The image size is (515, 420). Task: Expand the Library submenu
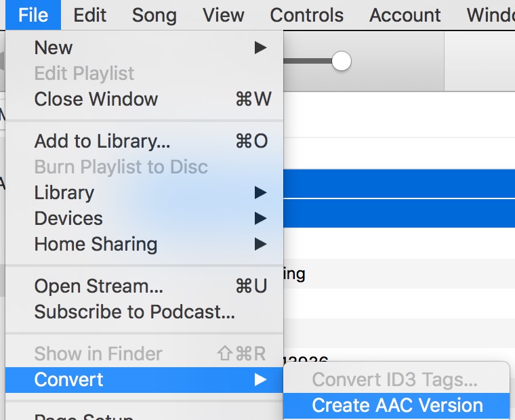coord(64,193)
